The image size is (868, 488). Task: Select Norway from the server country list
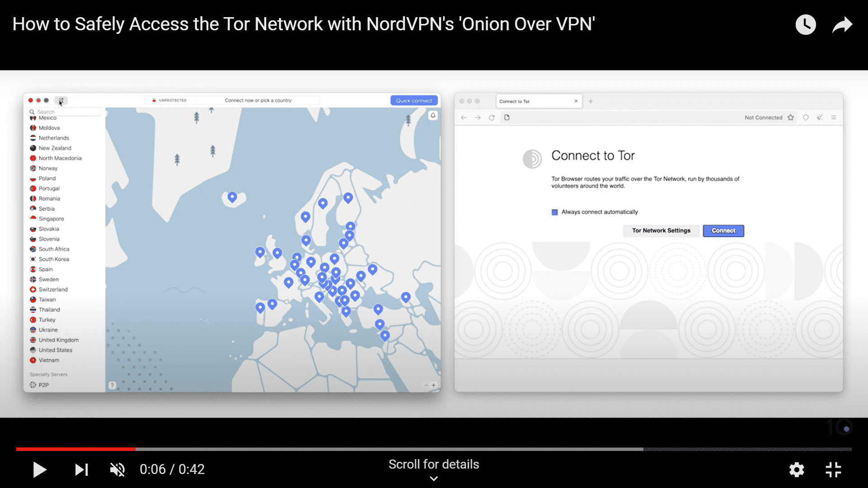48,168
